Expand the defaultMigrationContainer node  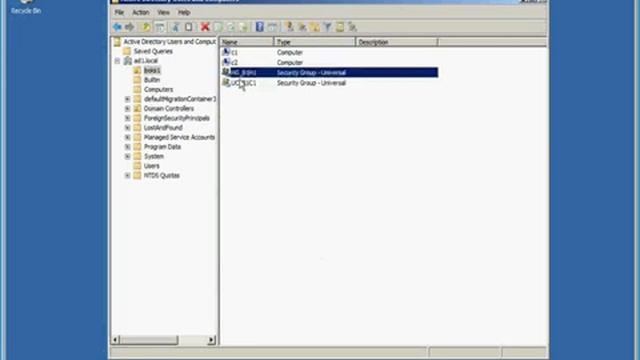click(x=127, y=99)
